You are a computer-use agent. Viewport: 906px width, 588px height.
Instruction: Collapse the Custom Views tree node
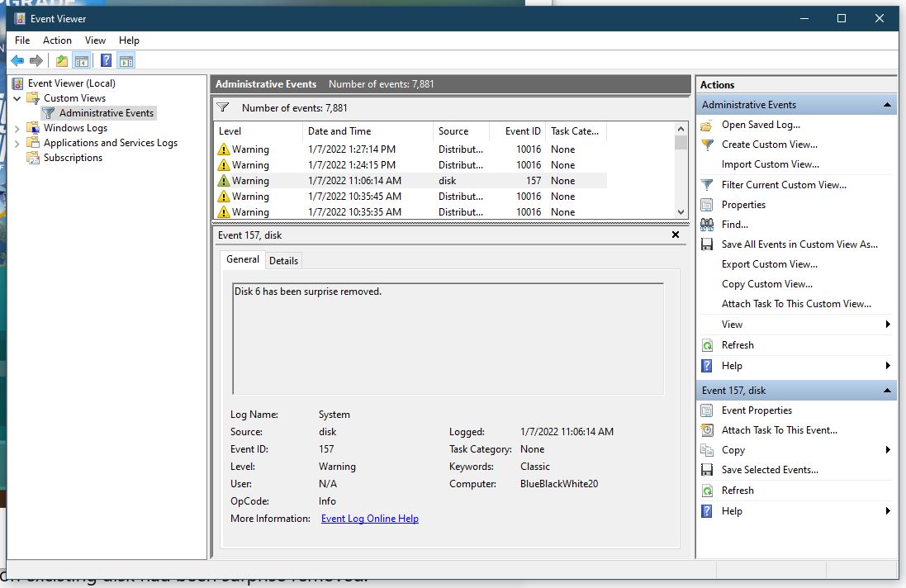point(17,98)
